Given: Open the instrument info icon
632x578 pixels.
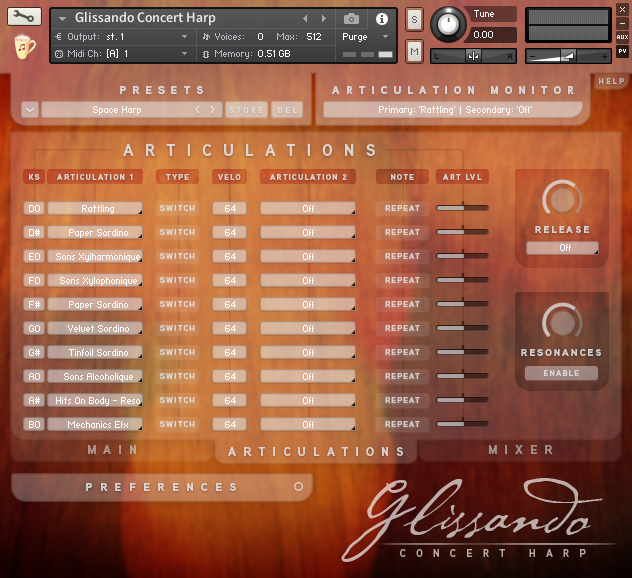Looking at the screenshot, I should coord(381,19).
